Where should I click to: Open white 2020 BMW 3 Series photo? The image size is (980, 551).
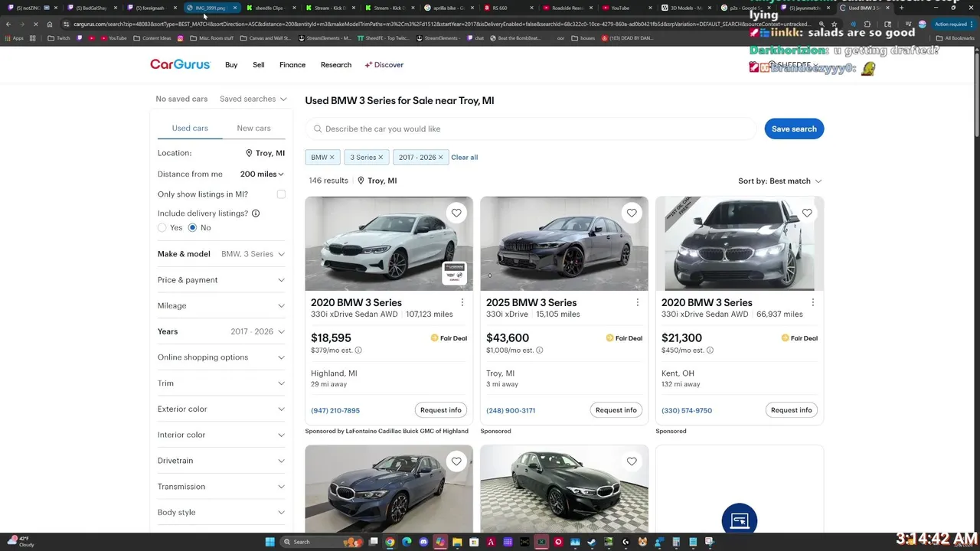click(389, 244)
